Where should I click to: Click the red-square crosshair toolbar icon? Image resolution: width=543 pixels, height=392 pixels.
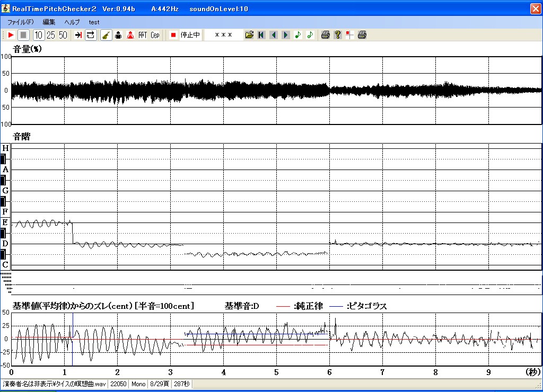[x=350, y=35]
